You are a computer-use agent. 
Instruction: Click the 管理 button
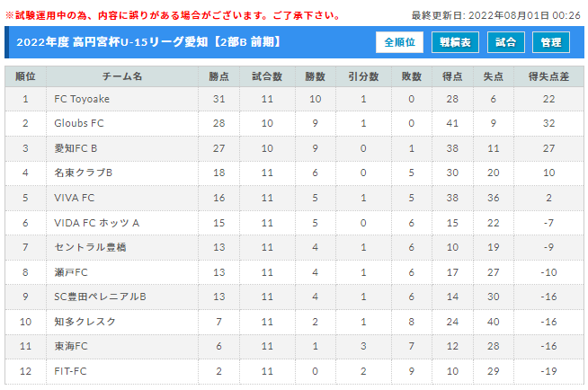coord(551,42)
